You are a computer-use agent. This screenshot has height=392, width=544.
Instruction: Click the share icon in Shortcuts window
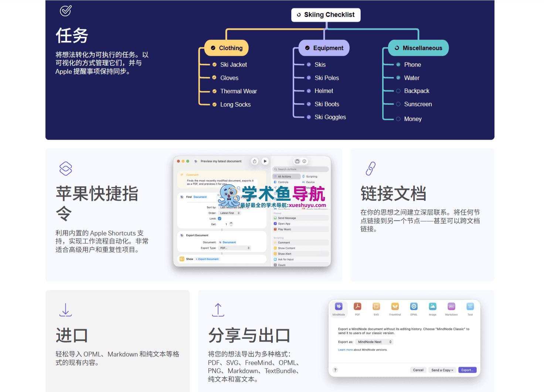(x=255, y=161)
